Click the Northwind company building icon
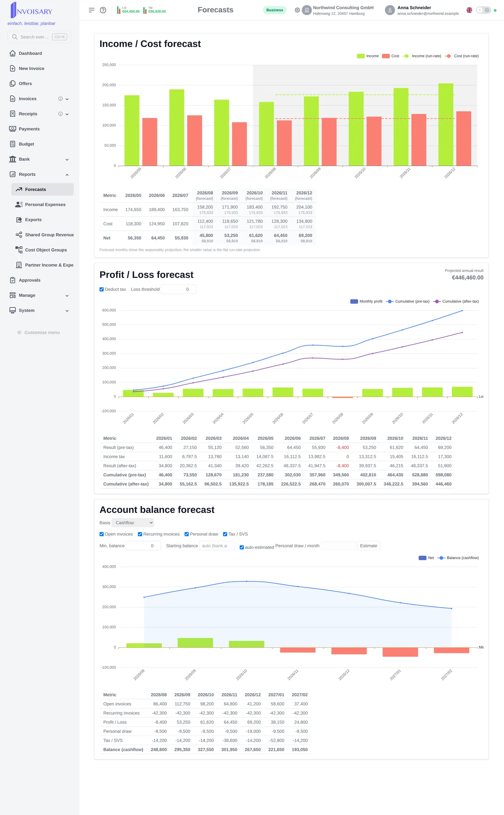 click(x=307, y=10)
